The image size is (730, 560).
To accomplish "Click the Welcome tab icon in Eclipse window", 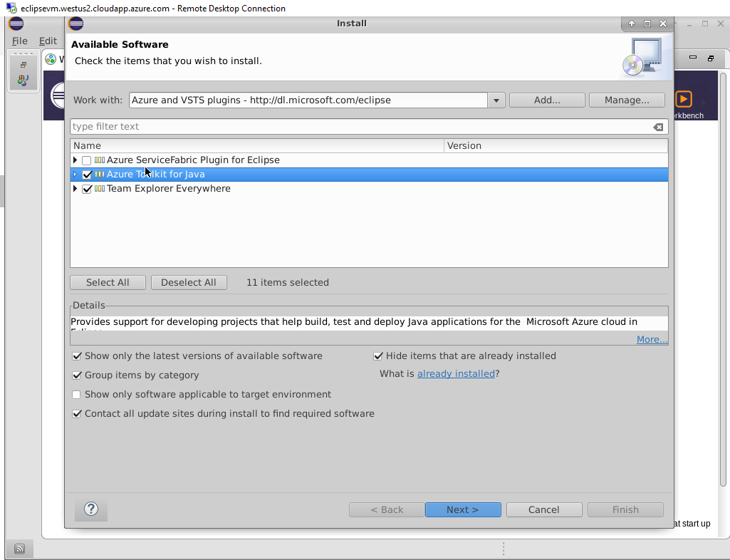I will [x=51, y=59].
